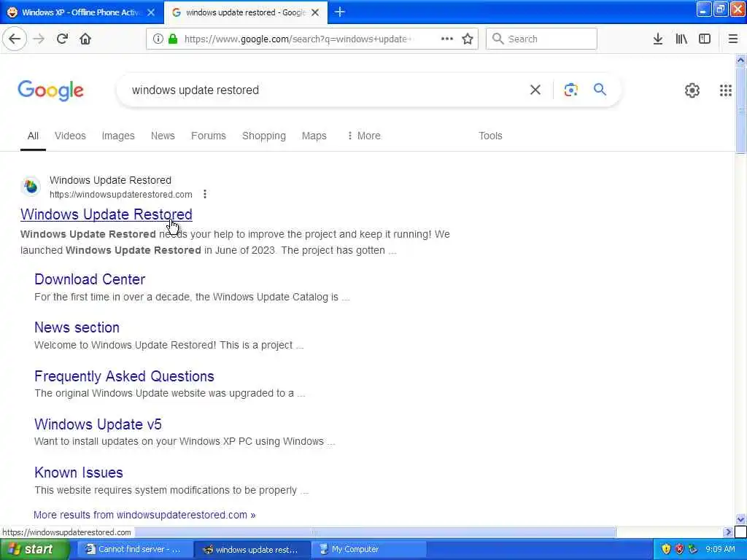Click the scrollbar down arrow
Viewport: 747px width, 560px height.
click(741, 519)
